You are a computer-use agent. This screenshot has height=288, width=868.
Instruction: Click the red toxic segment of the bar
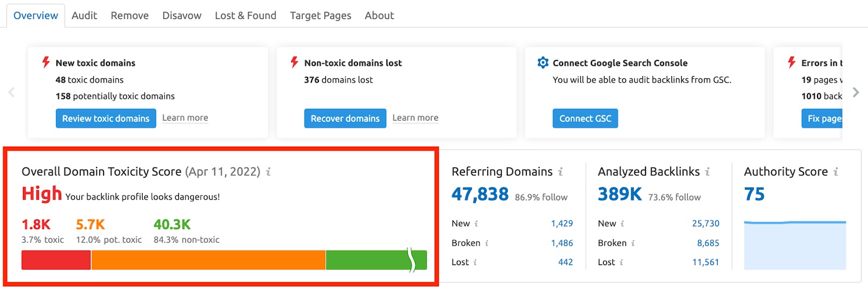[56, 260]
